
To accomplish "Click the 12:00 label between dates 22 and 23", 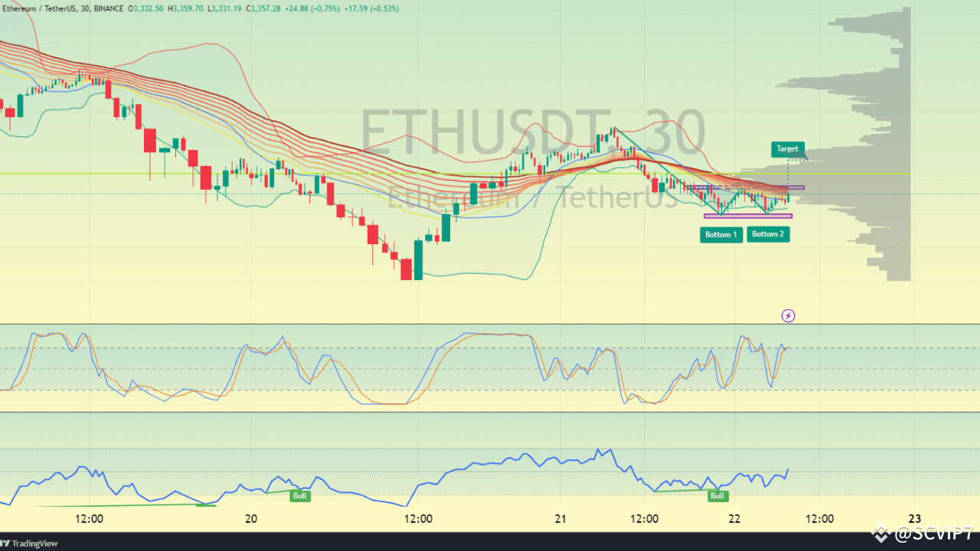I will point(820,519).
